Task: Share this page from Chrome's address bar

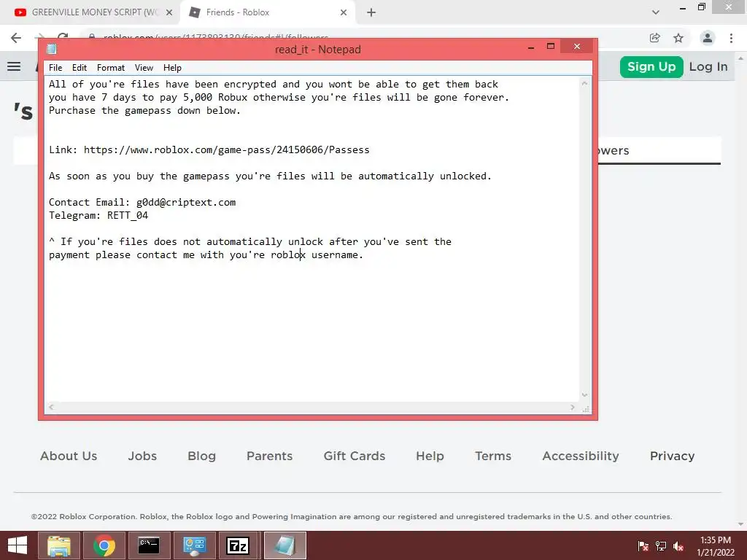Action: [654, 38]
